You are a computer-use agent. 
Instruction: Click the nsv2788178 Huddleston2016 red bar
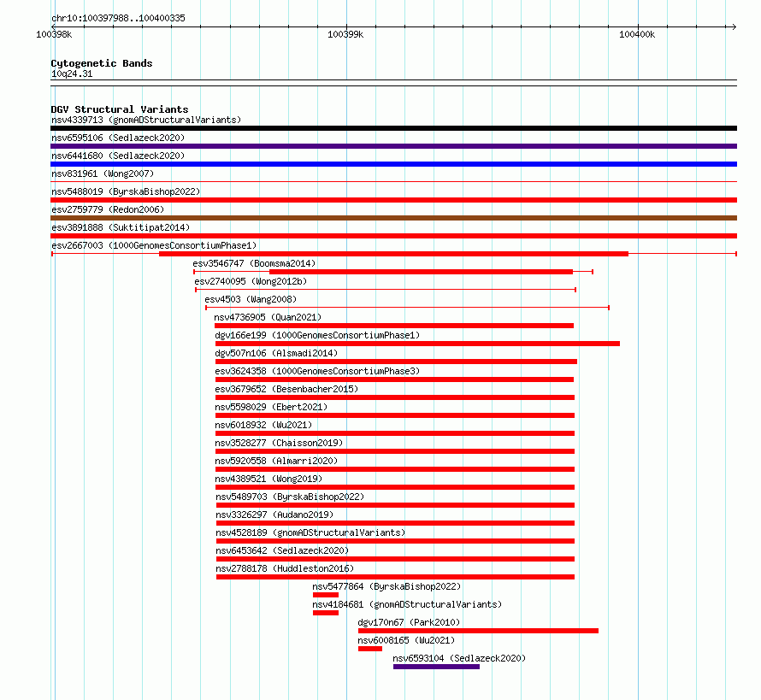click(x=396, y=577)
